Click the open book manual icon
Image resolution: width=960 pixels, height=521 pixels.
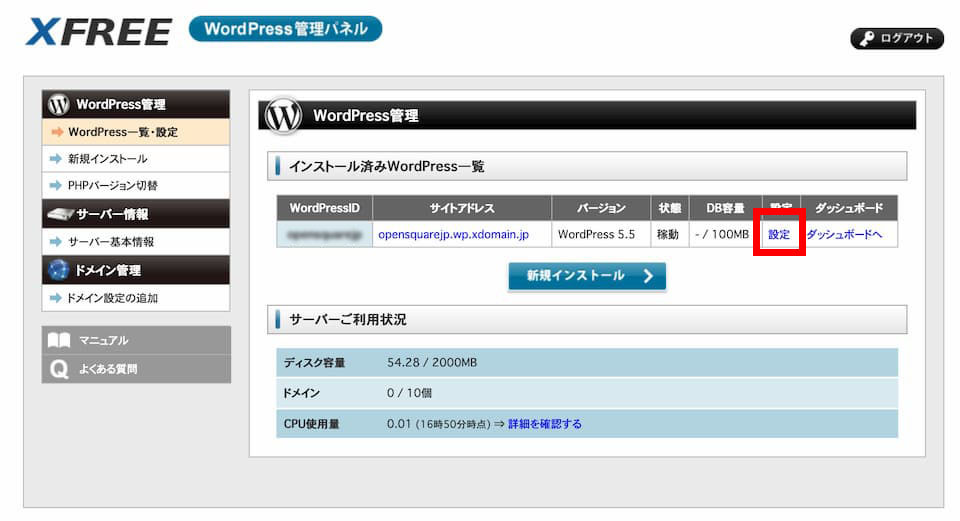[59, 340]
